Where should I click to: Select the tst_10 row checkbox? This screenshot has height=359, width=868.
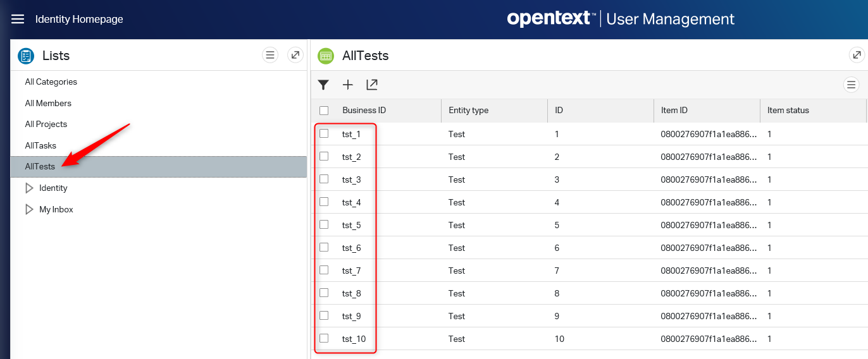click(324, 338)
